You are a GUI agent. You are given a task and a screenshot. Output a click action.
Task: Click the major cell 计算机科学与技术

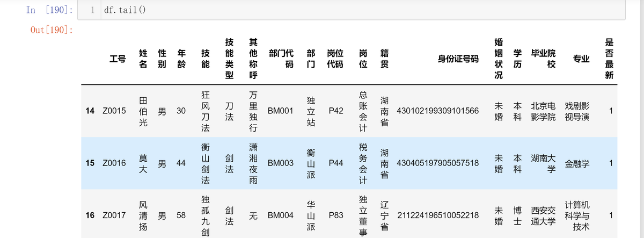click(x=577, y=215)
